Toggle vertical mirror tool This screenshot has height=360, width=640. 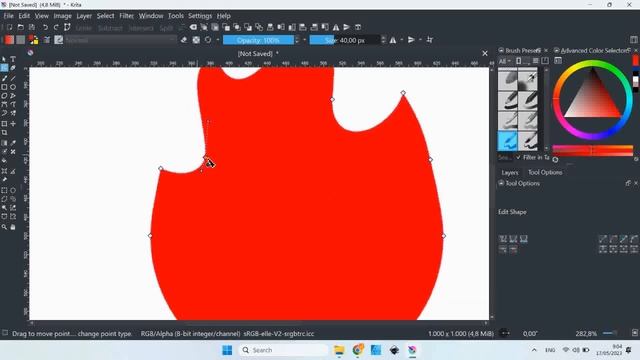(x=411, y=40)
